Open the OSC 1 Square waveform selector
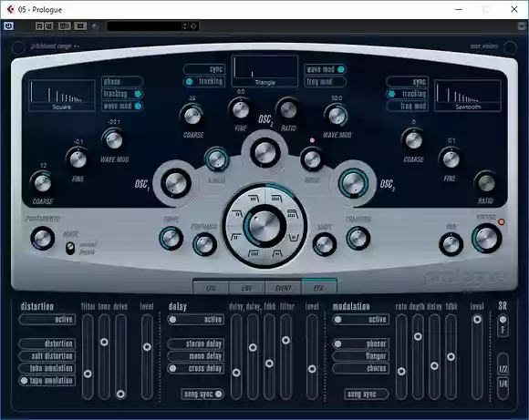Screen dimensions: 529x420 click(62, 96)
